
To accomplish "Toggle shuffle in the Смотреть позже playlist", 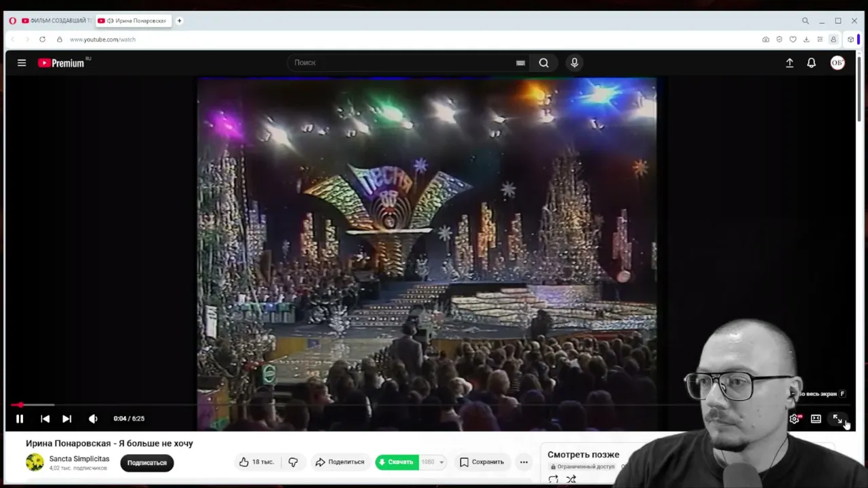I will point(571,479).
